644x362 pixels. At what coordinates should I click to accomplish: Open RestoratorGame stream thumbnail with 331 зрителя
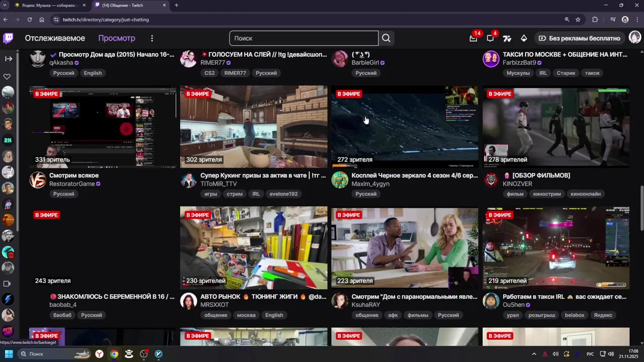tap(103, 126)
